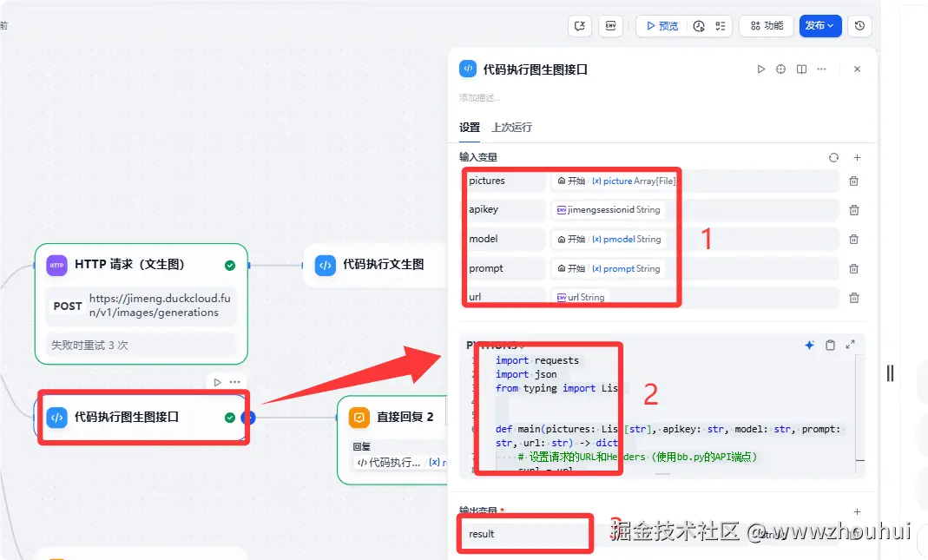
Task: Select the 代码执行图生图接口 node
Action: coord(141,418)
